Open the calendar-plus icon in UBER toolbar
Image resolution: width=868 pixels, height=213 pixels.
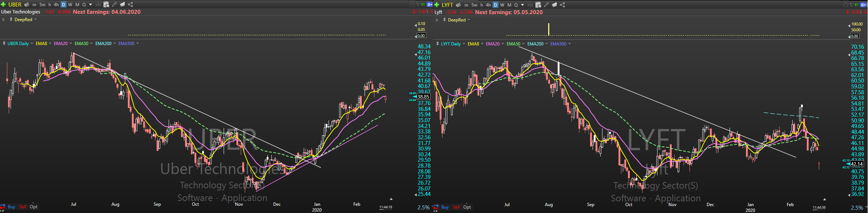click(x=106, y=5)
